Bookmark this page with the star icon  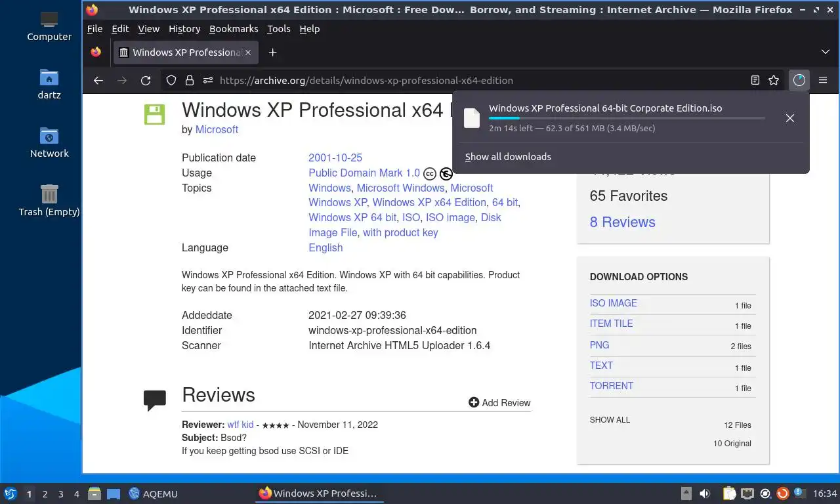click(x=774, y=80)
